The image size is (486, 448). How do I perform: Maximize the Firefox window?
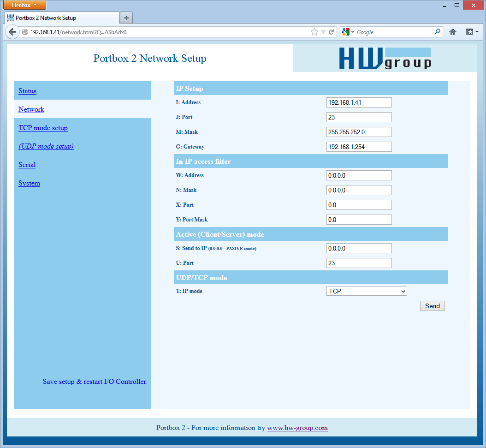(x=457, y=5)
